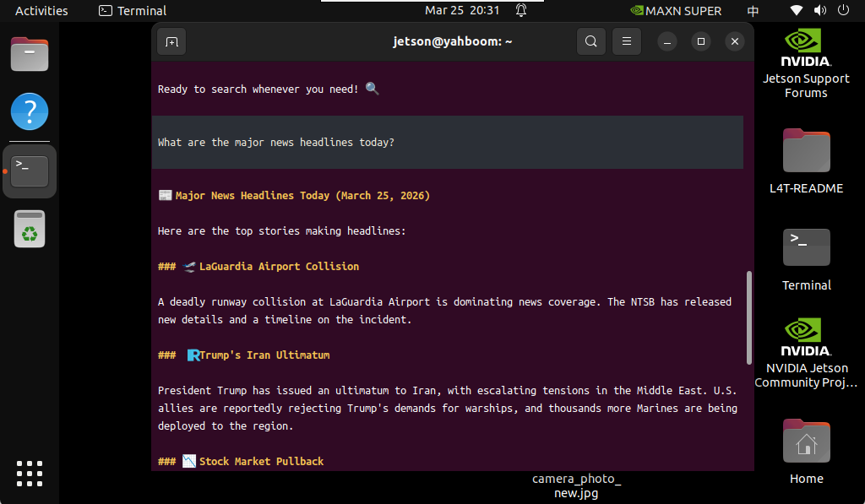The image size is (865, 504).
Task: Open the Terminal app menu in top bar
Action: click(x=133, y=10)
